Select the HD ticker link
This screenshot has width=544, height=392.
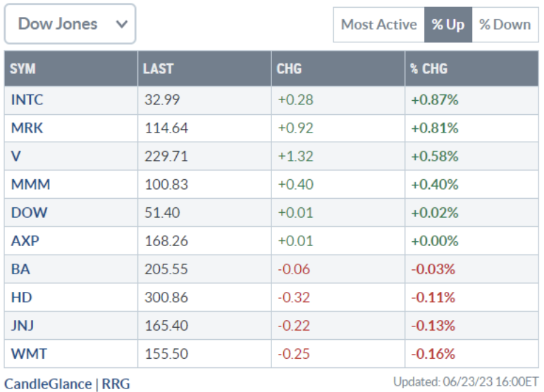[21, 298]
